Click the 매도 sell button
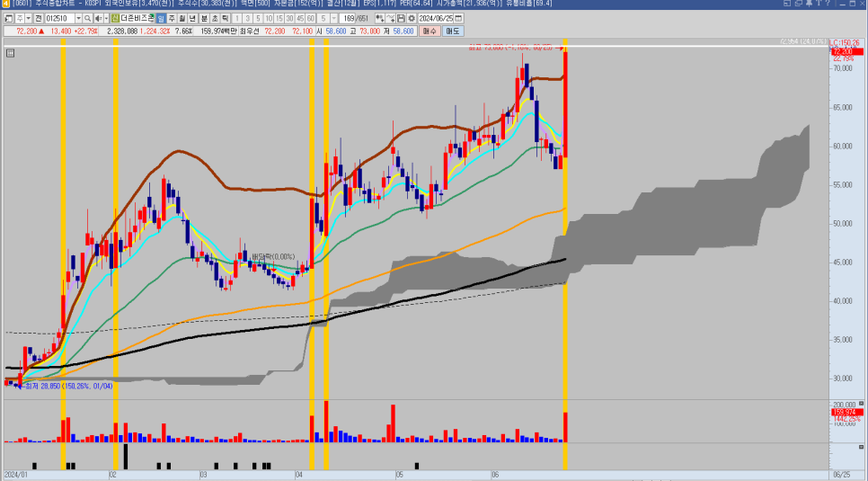Viewport: 868px width, 481px height. (x=452, y=31)
